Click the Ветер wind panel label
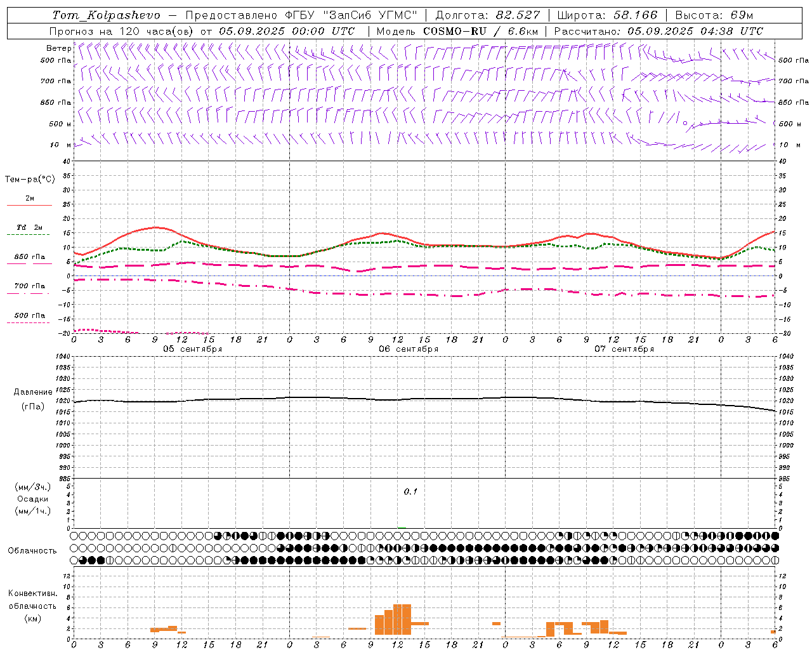The height and width of the screenshot is (650, 812). (58, 48)
